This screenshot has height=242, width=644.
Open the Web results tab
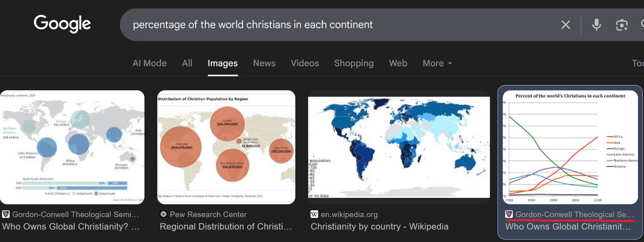(398, 63)
